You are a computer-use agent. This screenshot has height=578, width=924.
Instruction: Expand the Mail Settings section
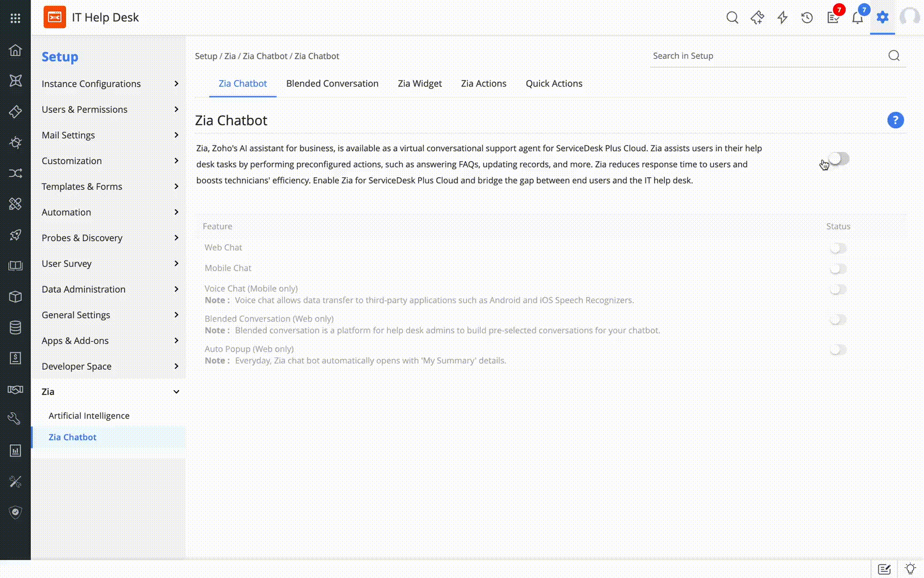pyautogui.click(x=109, y=135)
